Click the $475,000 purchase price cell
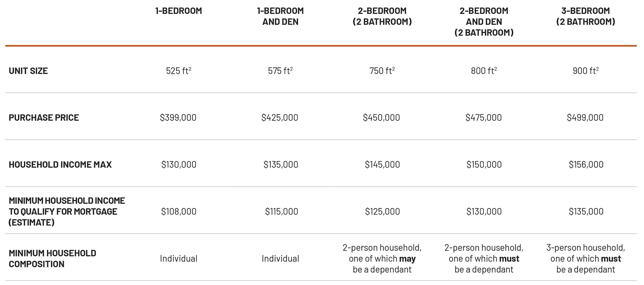This screenshot has height=285, width=644. (483, 118)
